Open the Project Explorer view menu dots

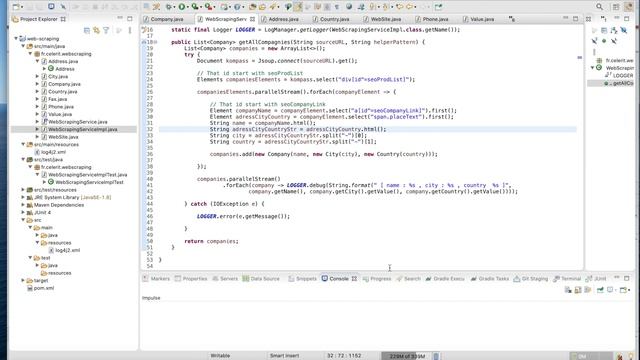tap(130, 30)
